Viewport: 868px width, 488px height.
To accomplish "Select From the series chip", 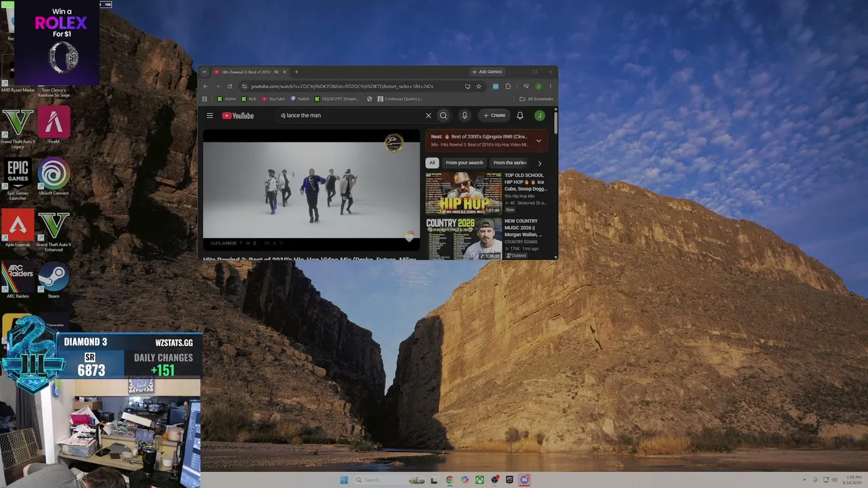I will pos(510,163).
